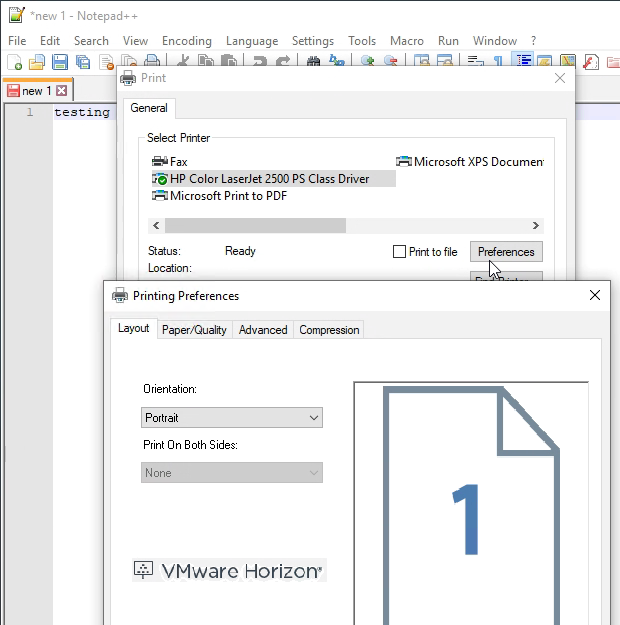This screenshot has height=625, width=620.
Task: Click the Open file toolbar icon
Action: (37, 62)
